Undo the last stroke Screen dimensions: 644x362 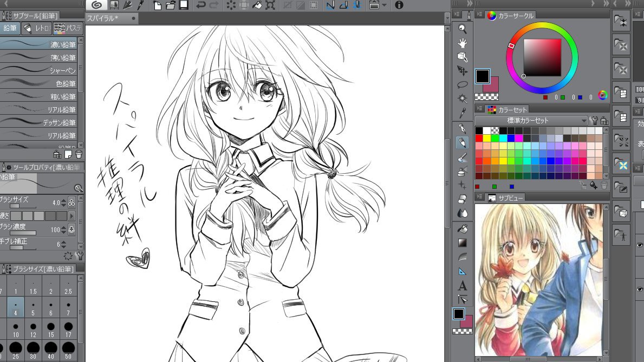click(x=201, y=5)
